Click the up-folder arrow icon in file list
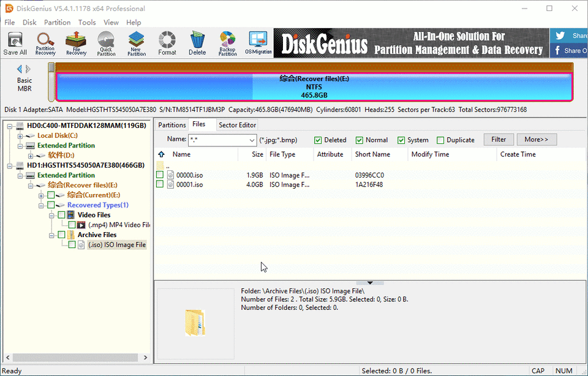 [161, 154]
